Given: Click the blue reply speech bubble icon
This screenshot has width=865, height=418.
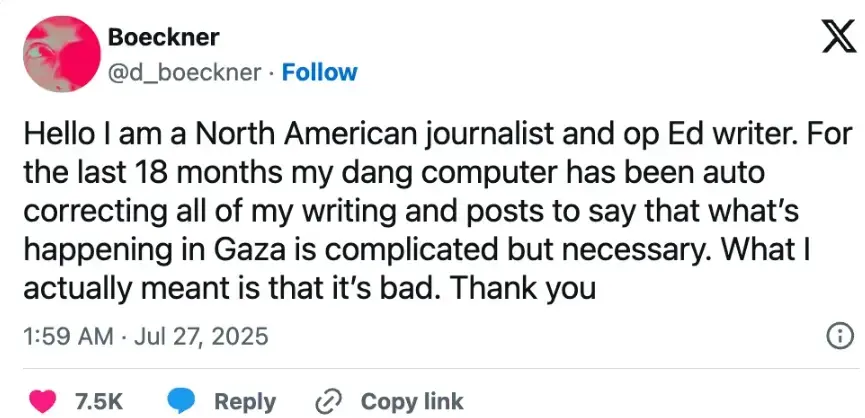Looking at the screenshot, I should [x=180, y=401].
